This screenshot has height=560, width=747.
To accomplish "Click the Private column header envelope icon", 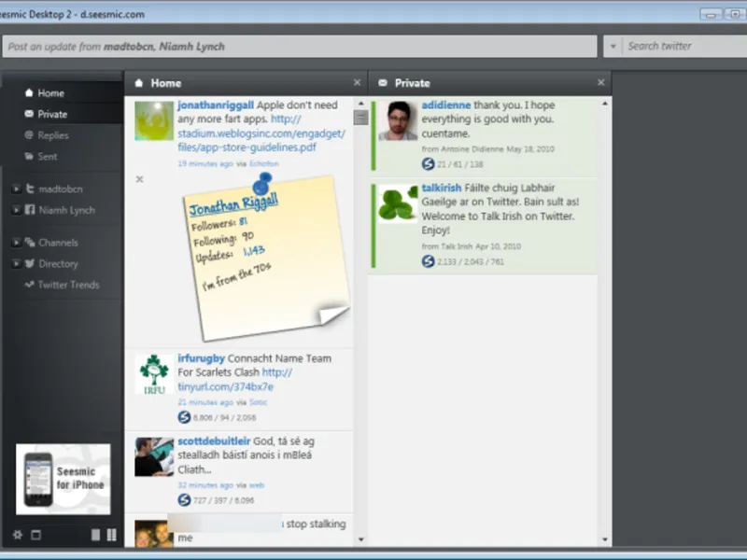I will [383, 83].
